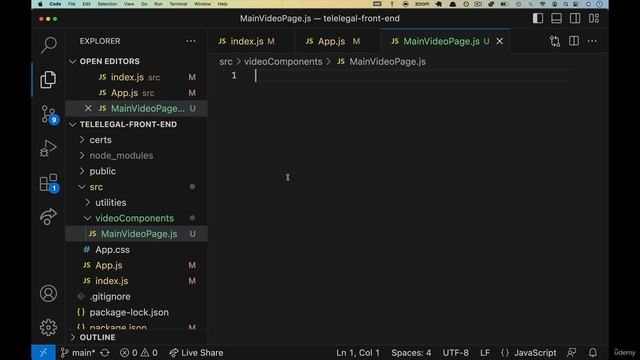Open the Accounts icon

coord(48,293)
